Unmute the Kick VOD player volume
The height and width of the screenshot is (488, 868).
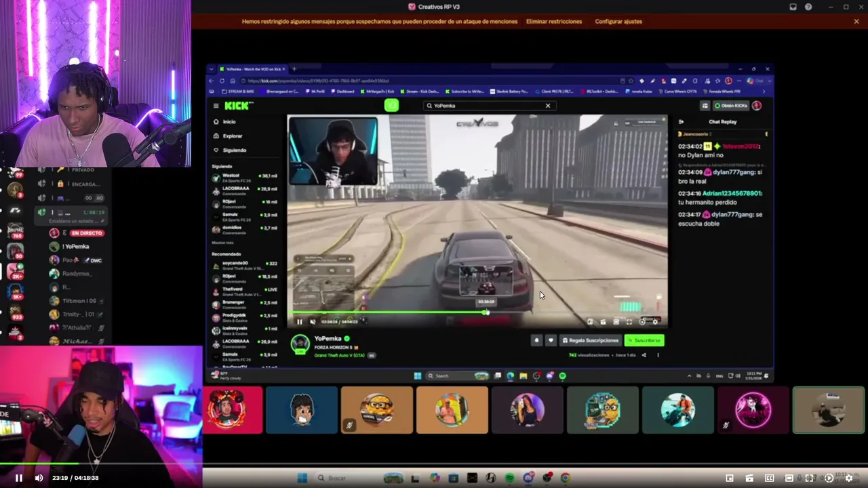pyautogui.click(x=312, y=322)
